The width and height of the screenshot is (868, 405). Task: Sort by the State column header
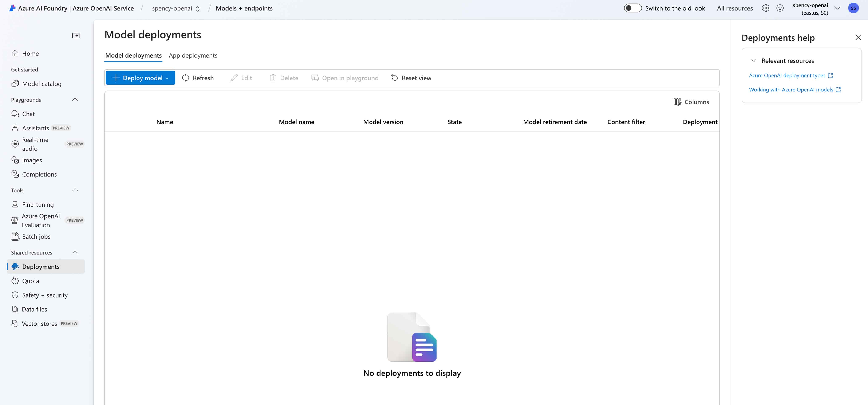point(455,122)
